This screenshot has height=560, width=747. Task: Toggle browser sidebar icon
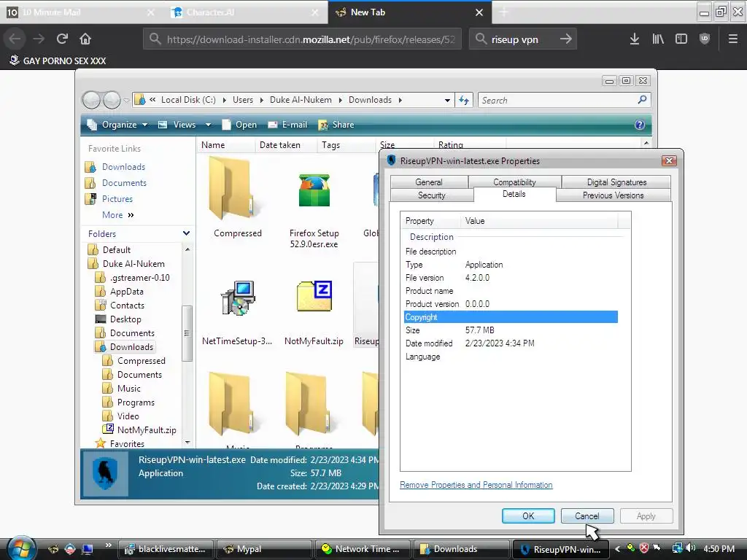(x=681, y=39)
